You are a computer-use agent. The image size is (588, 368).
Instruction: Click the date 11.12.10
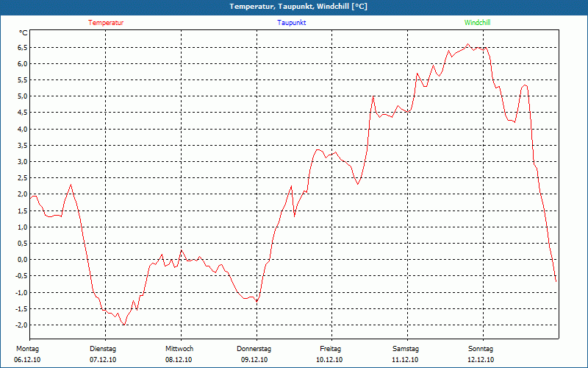405,360
